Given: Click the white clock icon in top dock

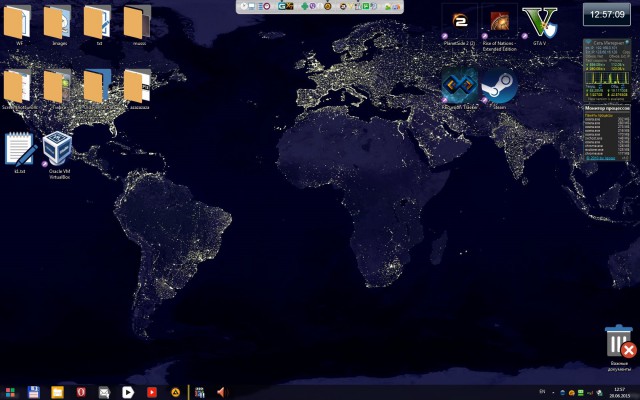Looking at the screenshot, I should tap(244, 6).
